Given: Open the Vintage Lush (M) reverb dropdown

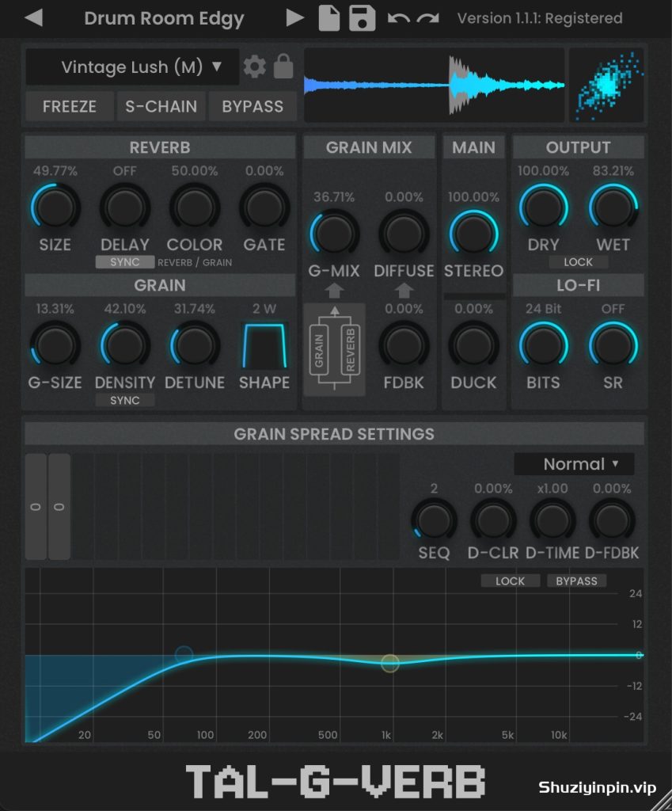Looking at the screenshot, I should pyautogui.click(x=132, y=67).
